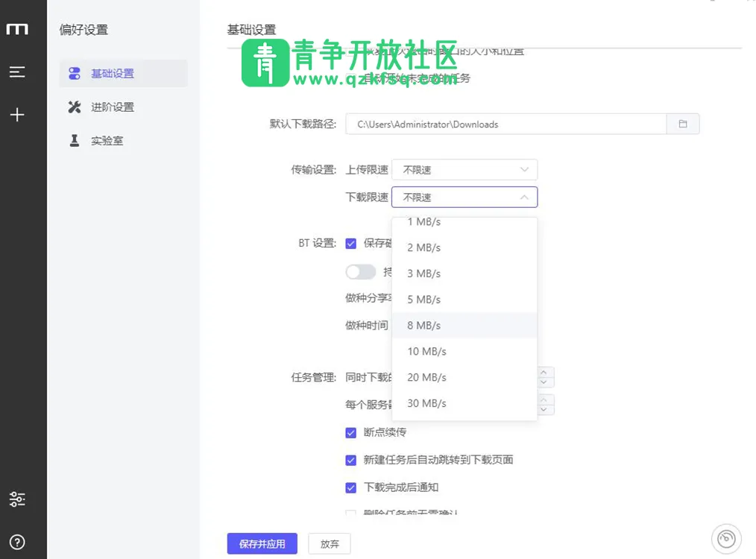The image size is (756, 559).
Task: Click the 放弃 button
Action: click(330, 544)
